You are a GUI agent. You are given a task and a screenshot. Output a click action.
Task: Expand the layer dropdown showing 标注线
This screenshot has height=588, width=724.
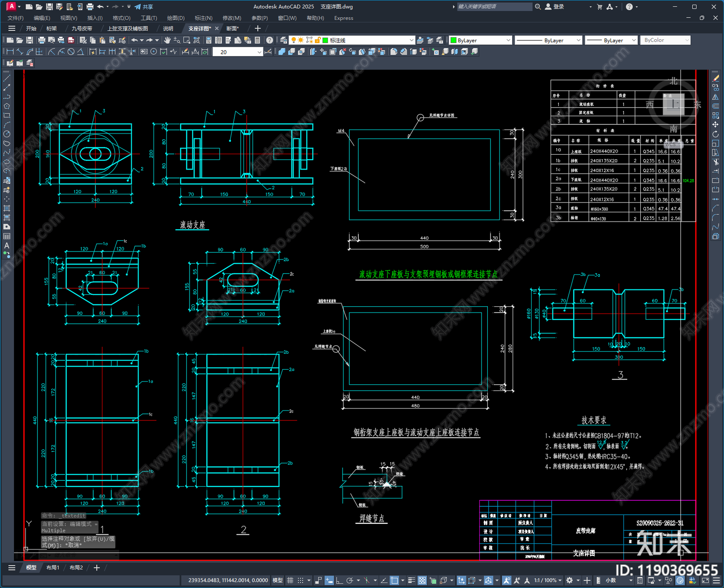(411, 40)
